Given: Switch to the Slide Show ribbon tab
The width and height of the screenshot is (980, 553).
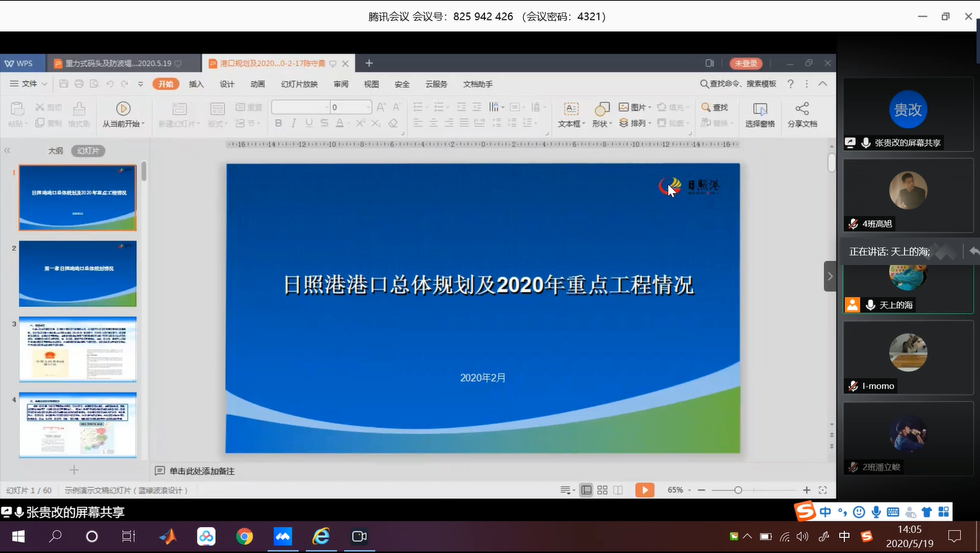Looking at the screenshot, I should (x=299, y=84).
